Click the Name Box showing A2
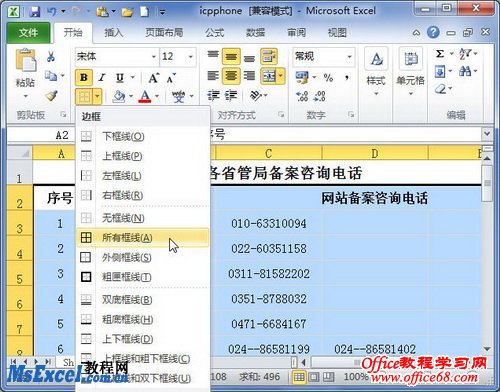 (x=41, y=135)
